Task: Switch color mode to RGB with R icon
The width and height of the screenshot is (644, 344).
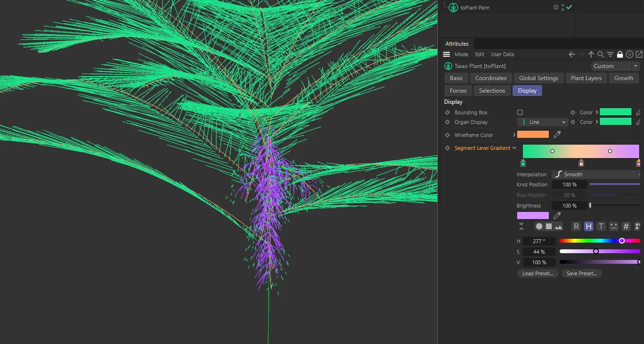Action: (x=576, y=226)
